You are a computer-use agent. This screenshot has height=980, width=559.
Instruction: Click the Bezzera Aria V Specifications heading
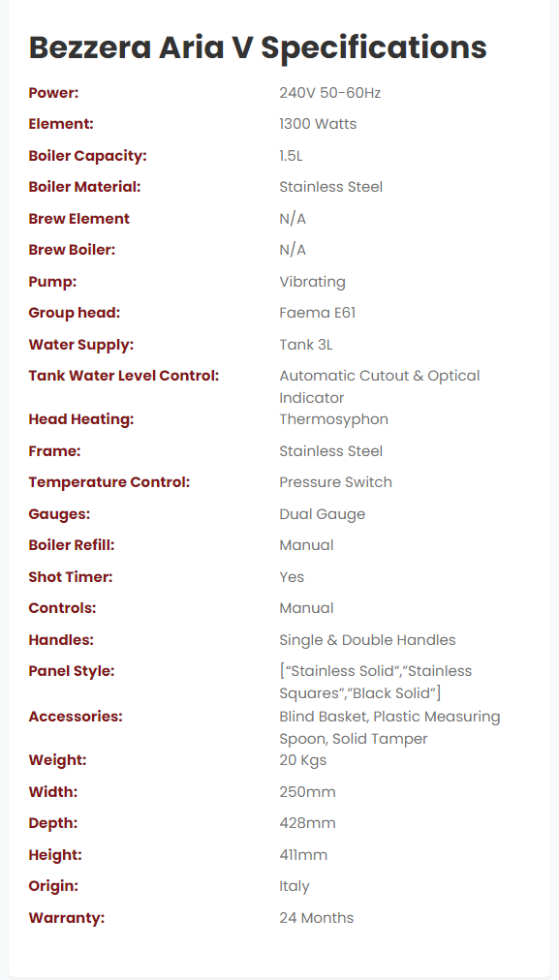(258, 47)
